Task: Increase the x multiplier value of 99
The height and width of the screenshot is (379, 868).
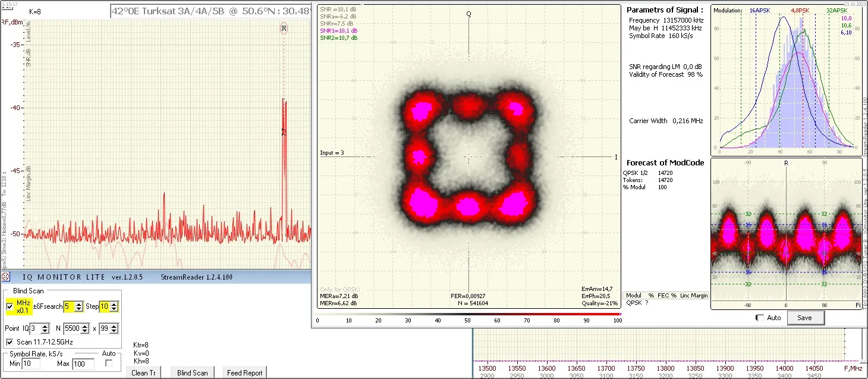Action: pos(114,326)
